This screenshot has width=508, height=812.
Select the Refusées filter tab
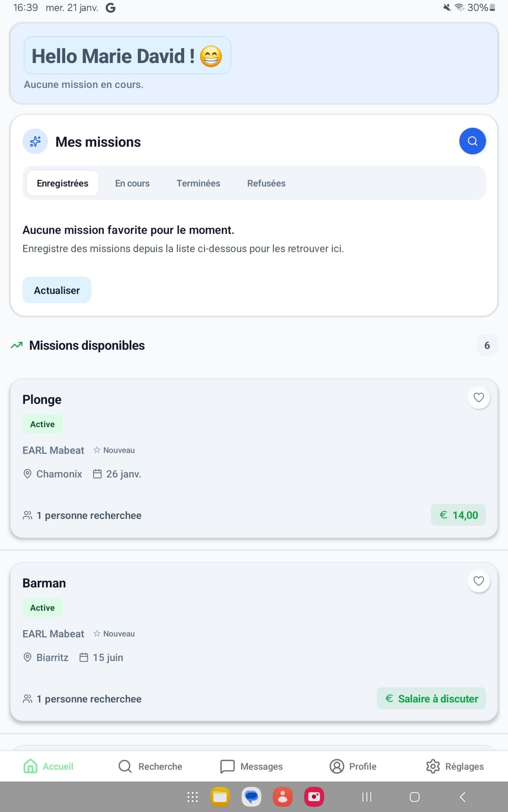266,183
